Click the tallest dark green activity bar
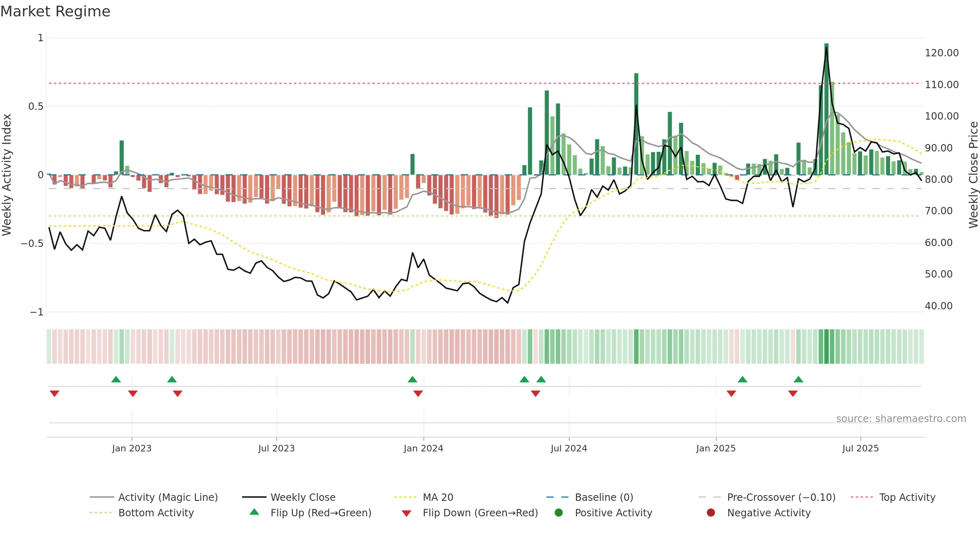Viewport: 980px width, 551px height. click(x=826, y=109)
